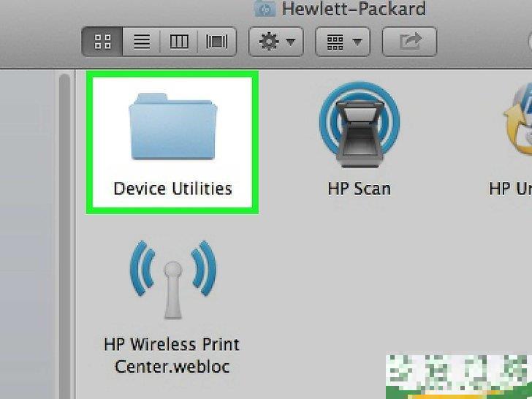Select the partially visible HP Utility icon

(x=517, y=121)
